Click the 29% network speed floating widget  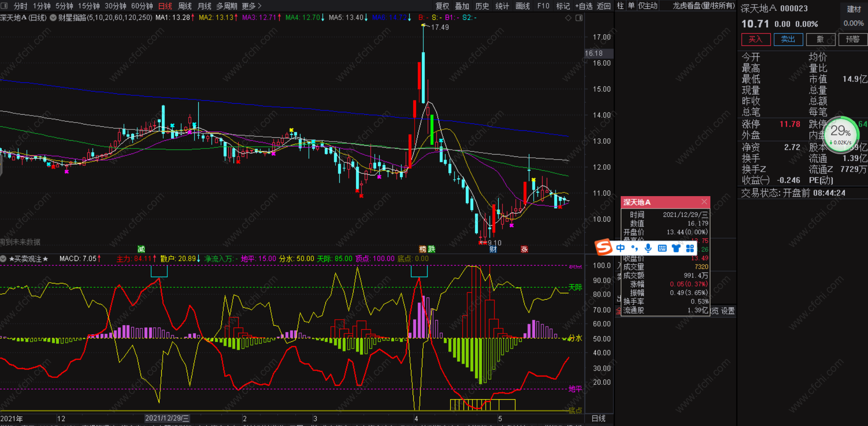(x=841, y=135)
